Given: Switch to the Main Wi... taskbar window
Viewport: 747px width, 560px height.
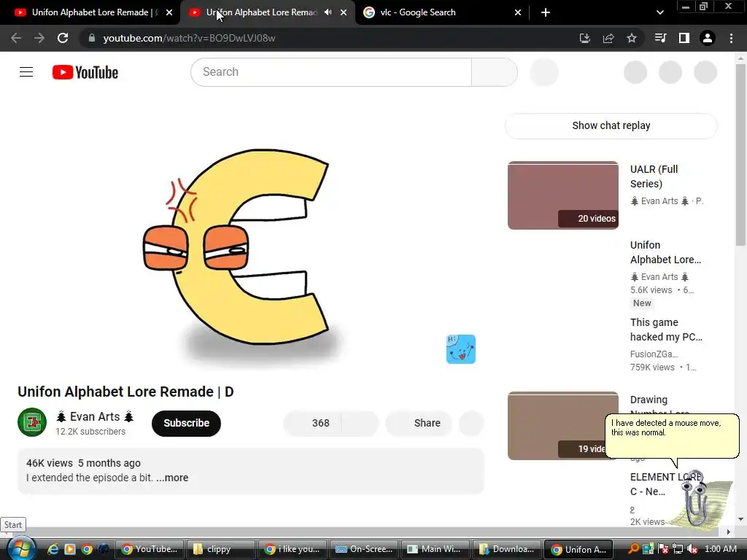Looking at the screenshot, I should (x=435, y=549).
